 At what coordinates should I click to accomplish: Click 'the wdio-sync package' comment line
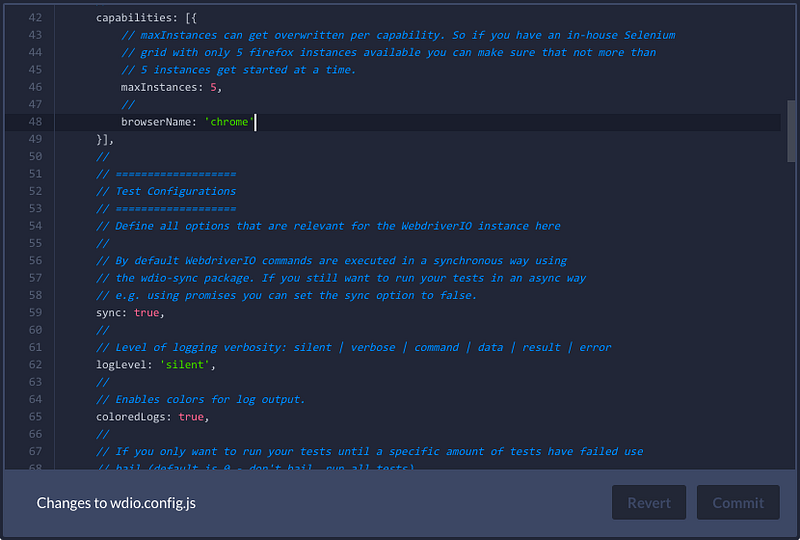(x=341, y=278)
